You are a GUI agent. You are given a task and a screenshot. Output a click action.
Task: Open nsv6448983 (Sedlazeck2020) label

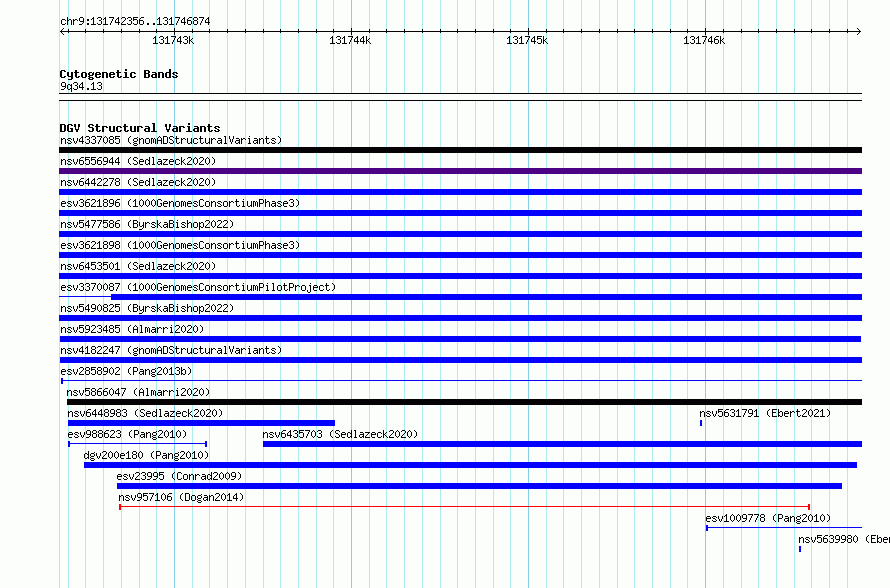145,413
